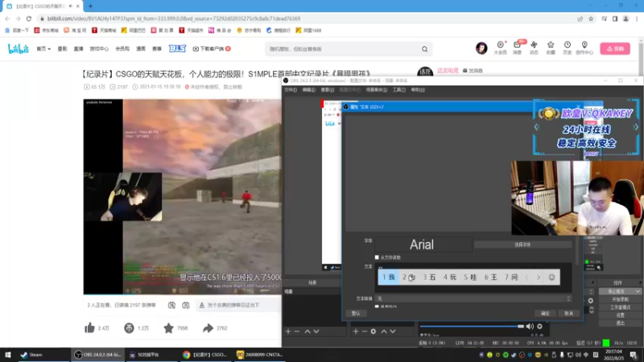
Task: Open danmaku settings icon below video
Action: click(186, 305)
